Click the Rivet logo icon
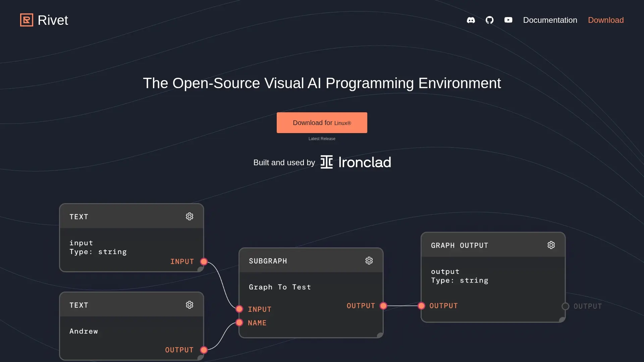 pos(26,20)
